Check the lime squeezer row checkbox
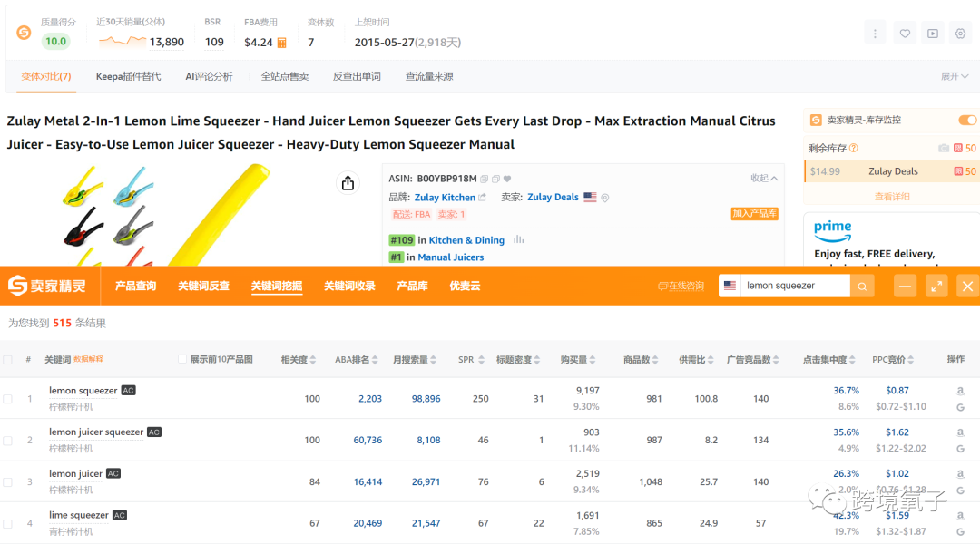This screenshot has height=544, width=980. click(x=7, y=523)
